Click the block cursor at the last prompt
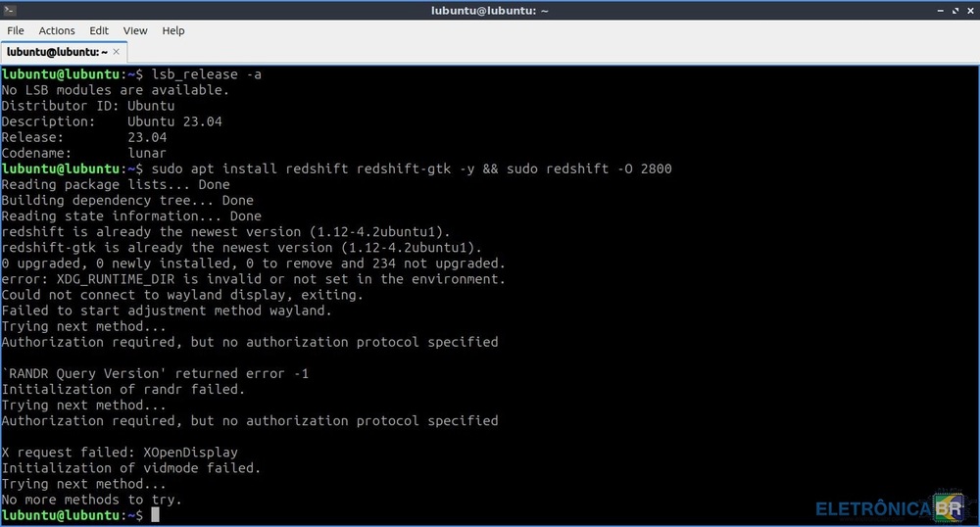The width and height of the screenshot is (980, 527). (x=155, y=514)
